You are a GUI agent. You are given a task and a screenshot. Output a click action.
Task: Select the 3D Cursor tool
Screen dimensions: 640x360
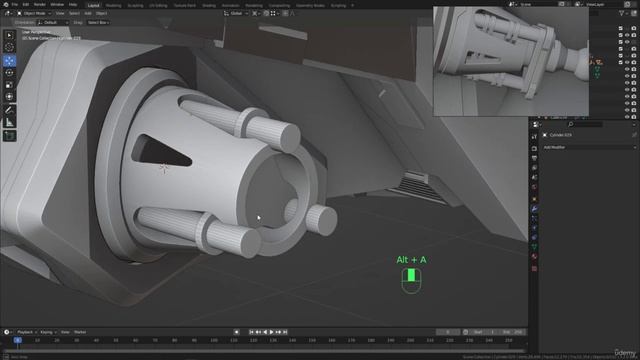pyautogui.click(x=9, y=47)
